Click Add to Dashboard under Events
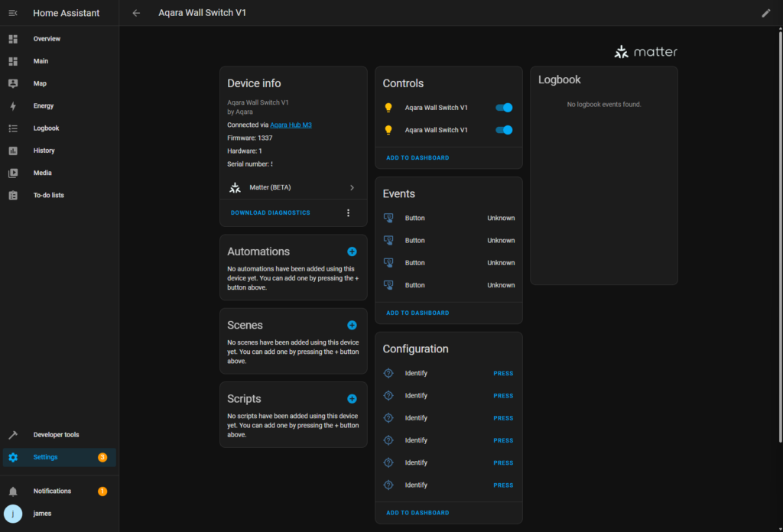The image size is (783, 532). click(x=417, y=313)
